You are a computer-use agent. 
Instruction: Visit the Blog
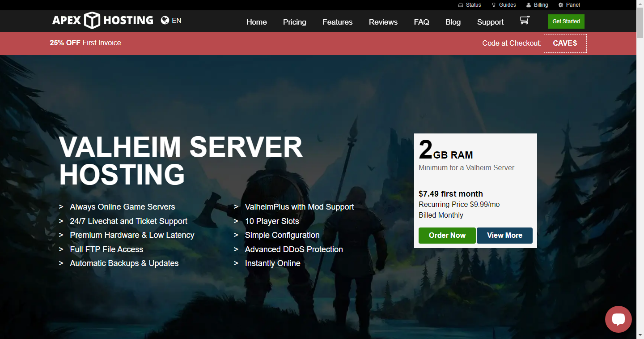point(453,22)
